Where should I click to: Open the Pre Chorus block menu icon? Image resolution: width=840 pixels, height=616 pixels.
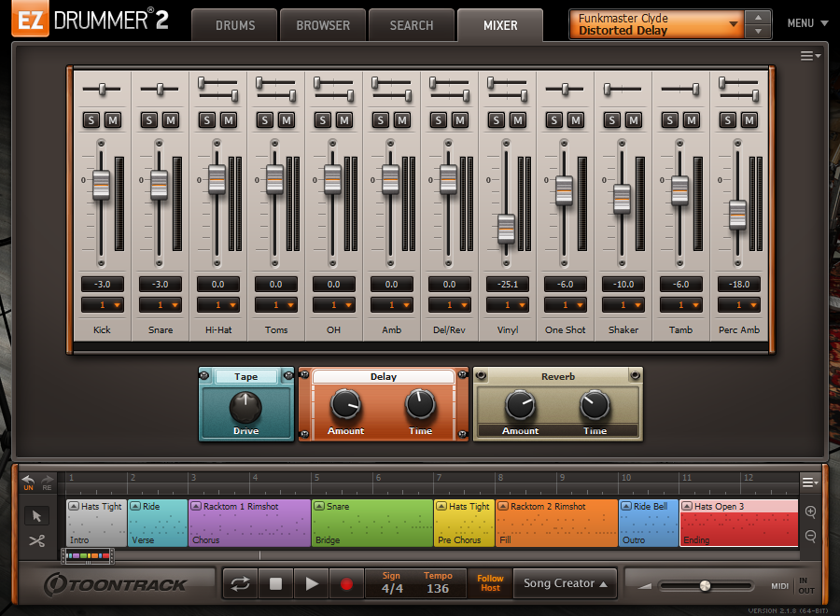click(441, 506)
